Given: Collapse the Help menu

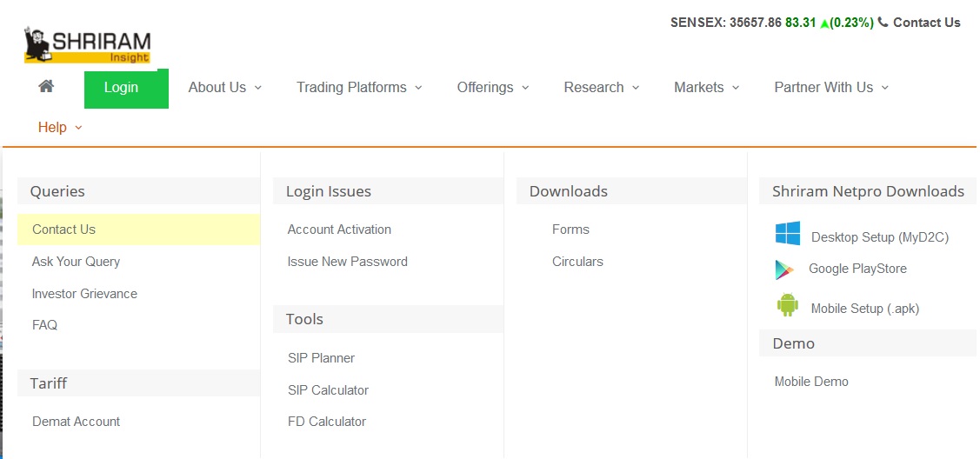Looking at the screenshot, I should tap(60, 128).
